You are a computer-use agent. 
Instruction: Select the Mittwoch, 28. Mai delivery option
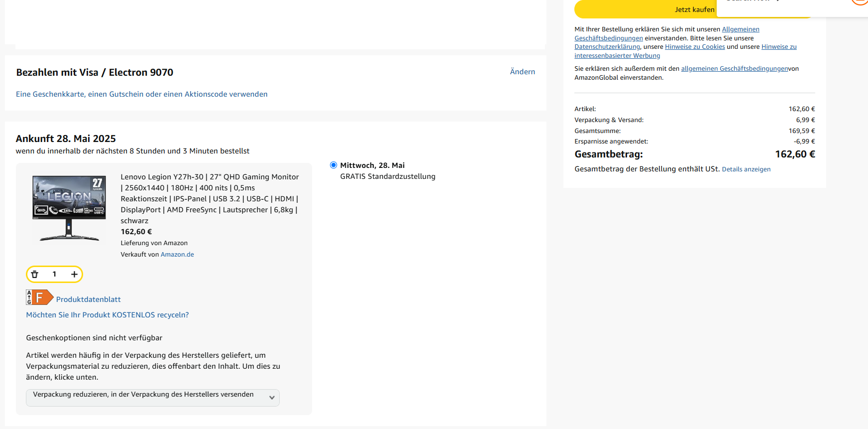(333, 165)
